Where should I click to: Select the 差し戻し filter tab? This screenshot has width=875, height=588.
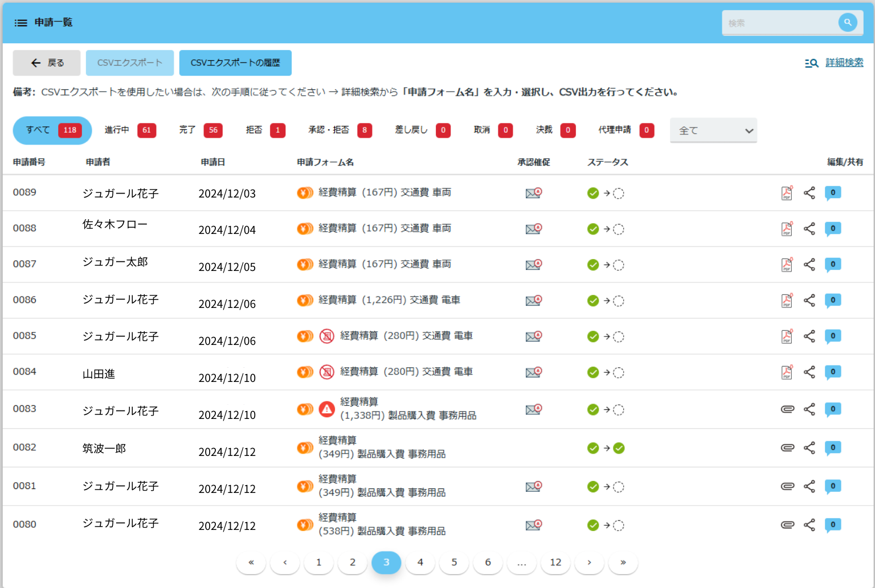[x=423, y=130]
